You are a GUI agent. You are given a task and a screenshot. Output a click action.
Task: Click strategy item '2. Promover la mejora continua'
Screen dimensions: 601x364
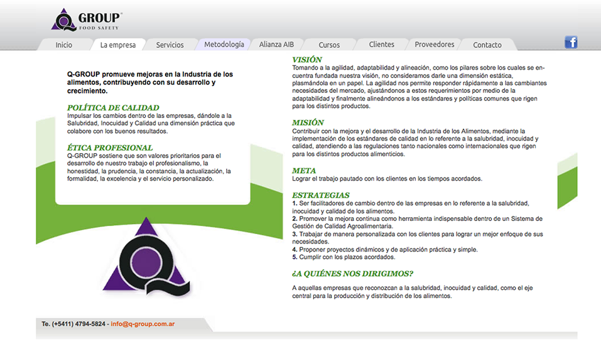[418, 223]
